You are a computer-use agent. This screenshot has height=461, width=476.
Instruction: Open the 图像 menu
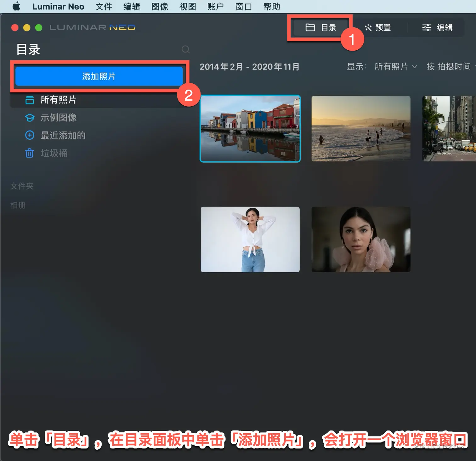(x=160, y=7)
